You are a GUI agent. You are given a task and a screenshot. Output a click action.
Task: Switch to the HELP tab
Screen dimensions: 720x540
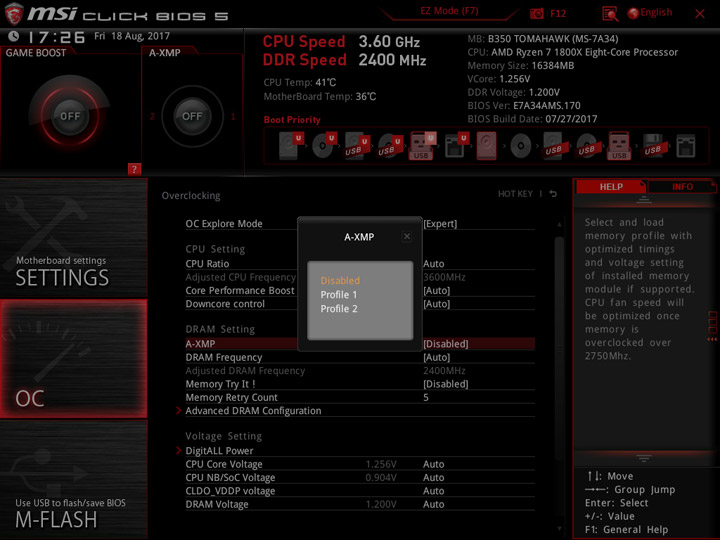[611, 187]
